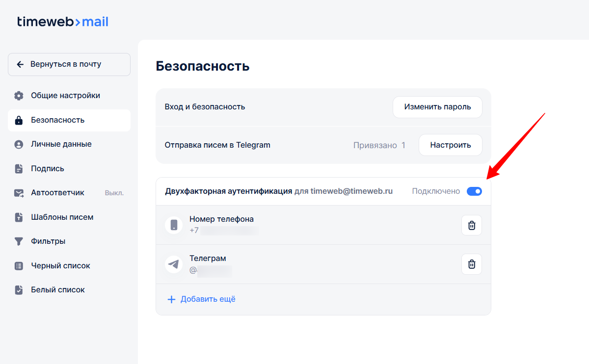This screenshot has width=589, height=364.
Task: Open the Автоответчик settings section
Action: tap(57, 193)
